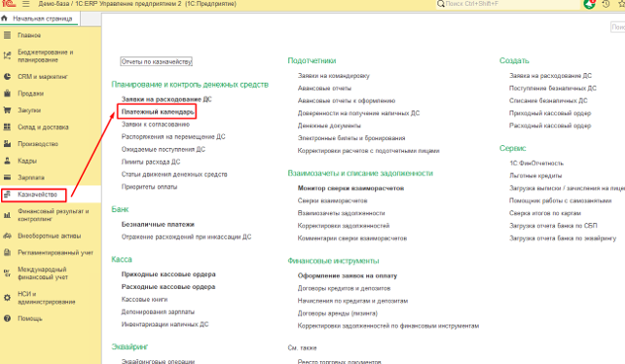This screenshot has width=625, height=364.
Task: Click the Казначейство section icon
Action: (7, 194)
